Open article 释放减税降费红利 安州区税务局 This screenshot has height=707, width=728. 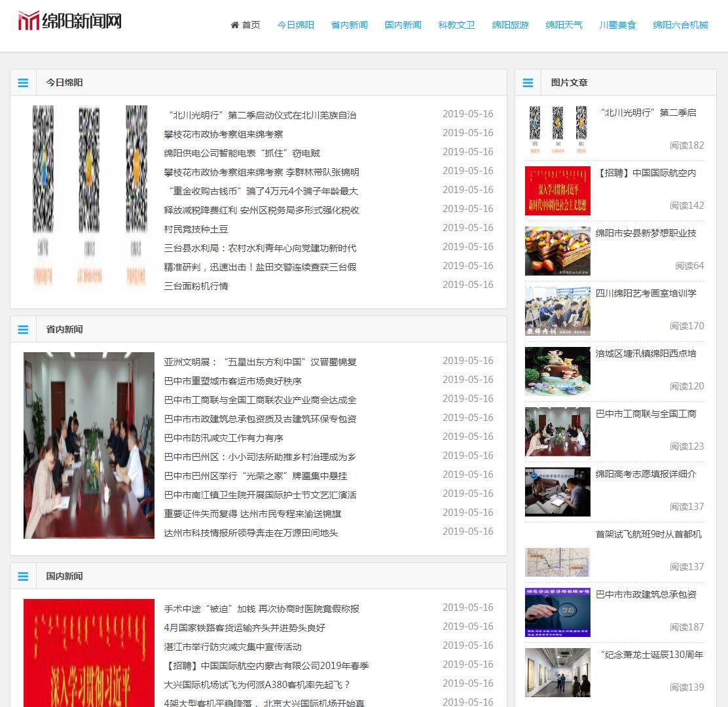[261, 210]
